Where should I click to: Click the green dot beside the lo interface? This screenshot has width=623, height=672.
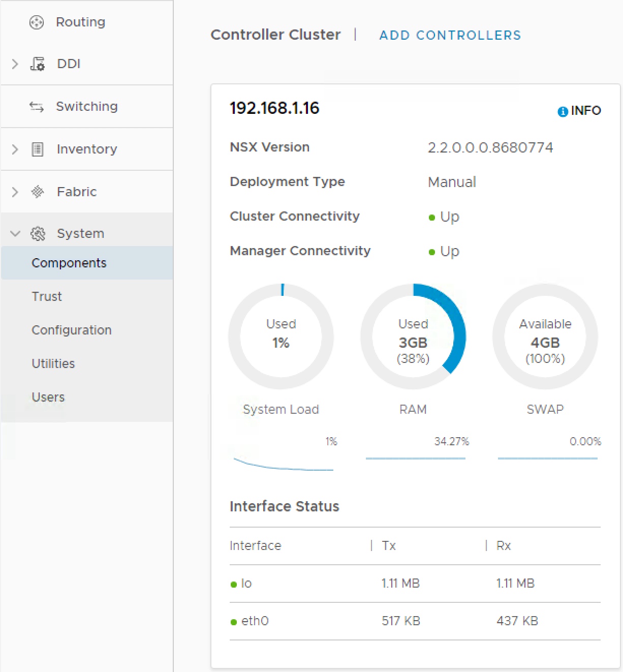click(234, 584)
